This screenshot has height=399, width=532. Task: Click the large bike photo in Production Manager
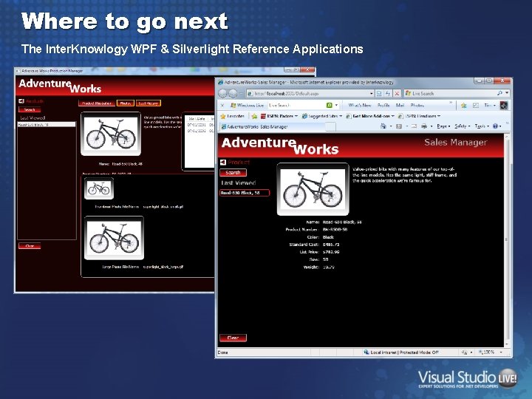tap(114, 238)
